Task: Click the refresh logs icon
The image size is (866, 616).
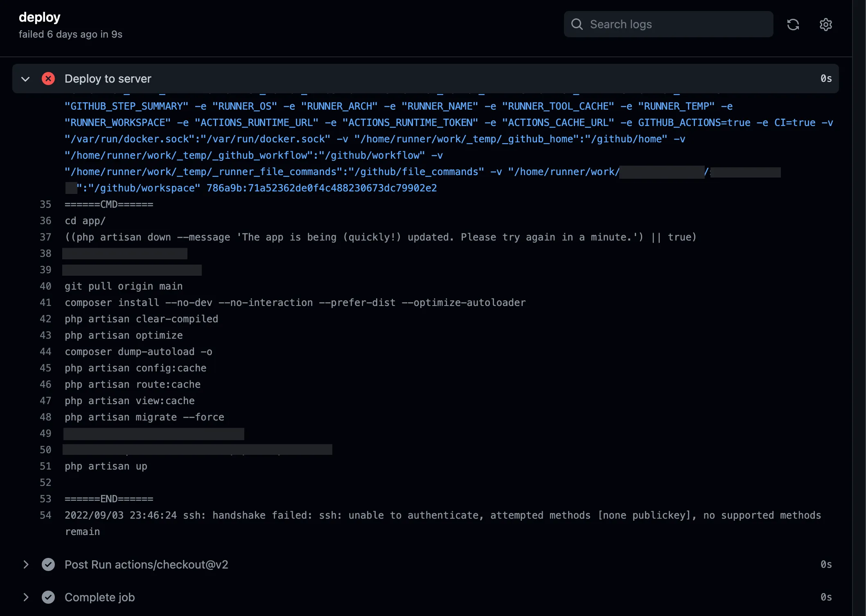Action: click(793, 25)
